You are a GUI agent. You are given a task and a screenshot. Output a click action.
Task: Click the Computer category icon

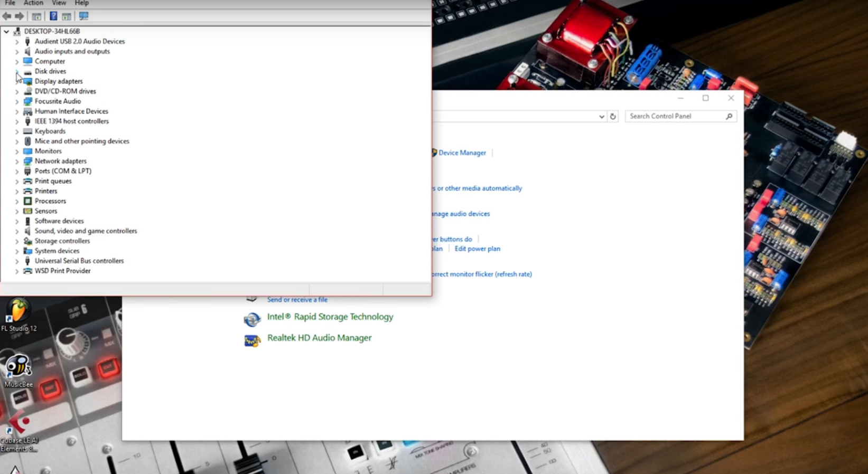(27, 61)
